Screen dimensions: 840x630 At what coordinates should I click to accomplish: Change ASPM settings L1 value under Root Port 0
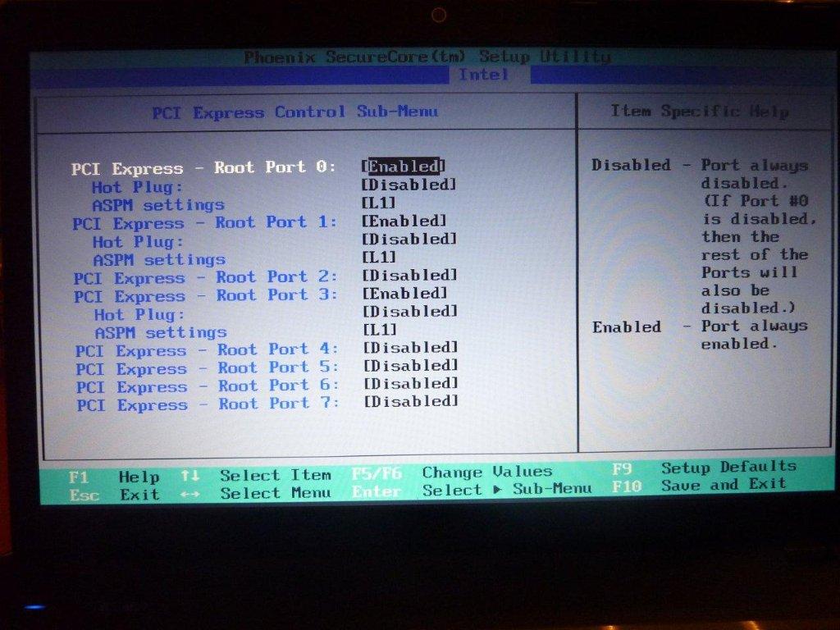click(x=379, y=203)
